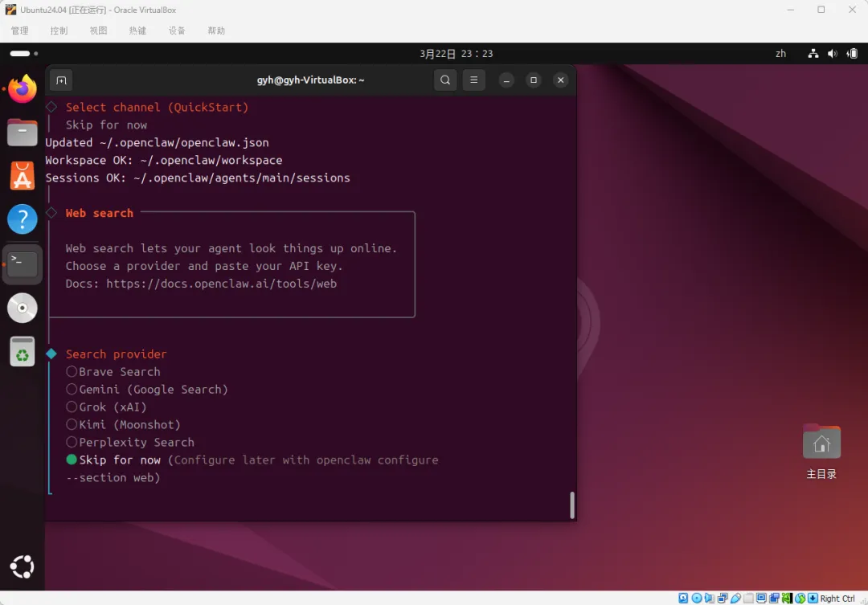This screenshot has height=605, width=868.
Task: Click the terminal window scrollbar handle
Action: coord(572,505)
